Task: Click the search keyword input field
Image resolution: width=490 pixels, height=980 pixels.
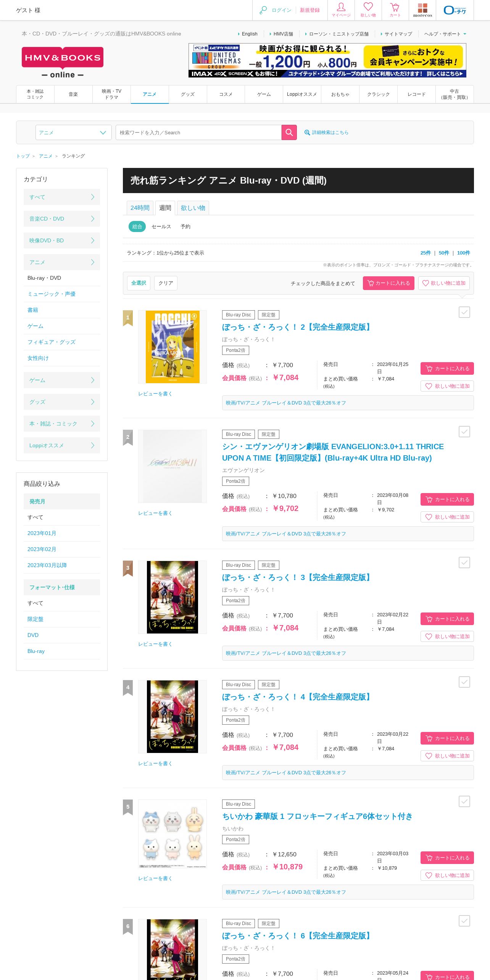Action: pyautogui.click(x=198, y=132)
